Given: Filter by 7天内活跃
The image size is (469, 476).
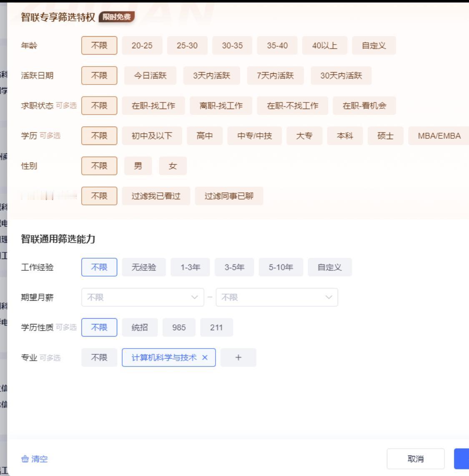Looking at the screenshot, I should coord(276,76).
